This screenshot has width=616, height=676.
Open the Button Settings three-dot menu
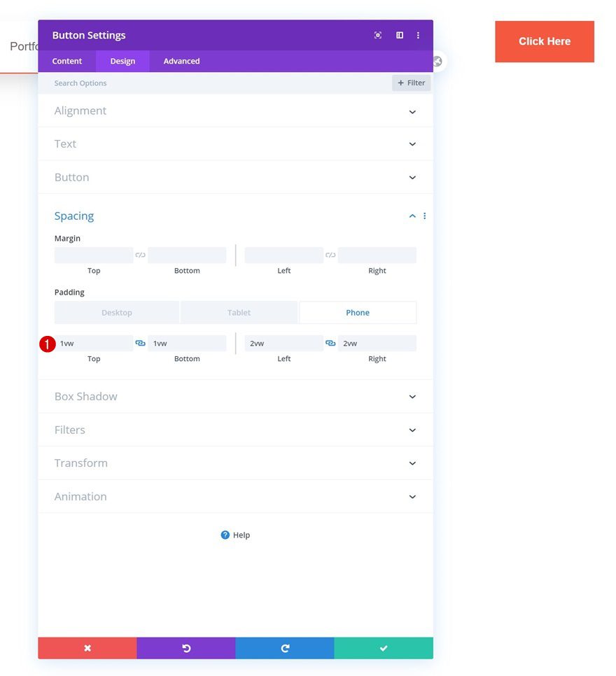point(418,35)
